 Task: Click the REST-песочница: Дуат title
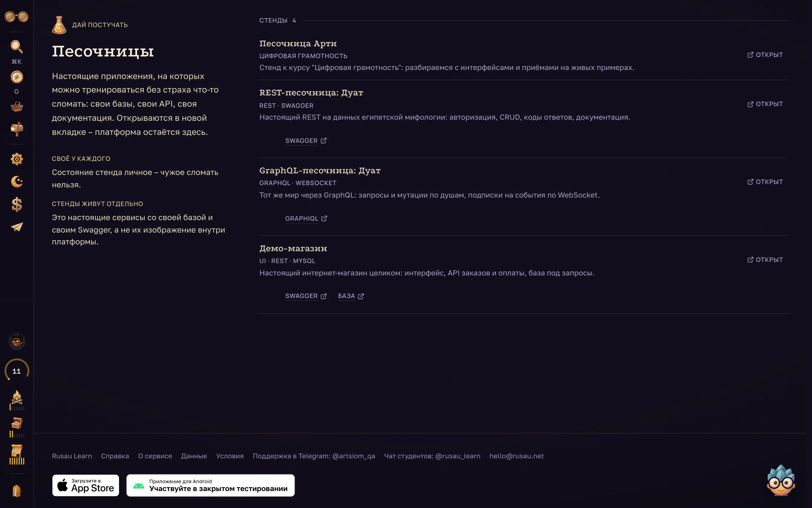[x=311, y=93]
